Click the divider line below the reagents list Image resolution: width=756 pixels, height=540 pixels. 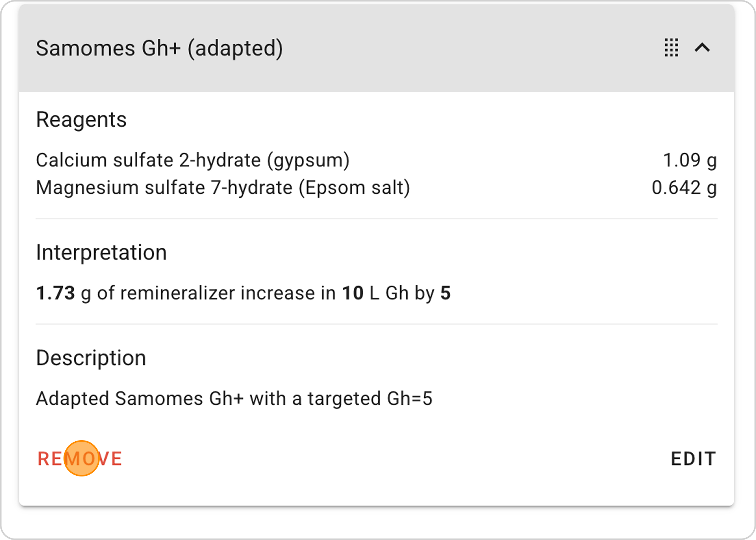(376, 219)
